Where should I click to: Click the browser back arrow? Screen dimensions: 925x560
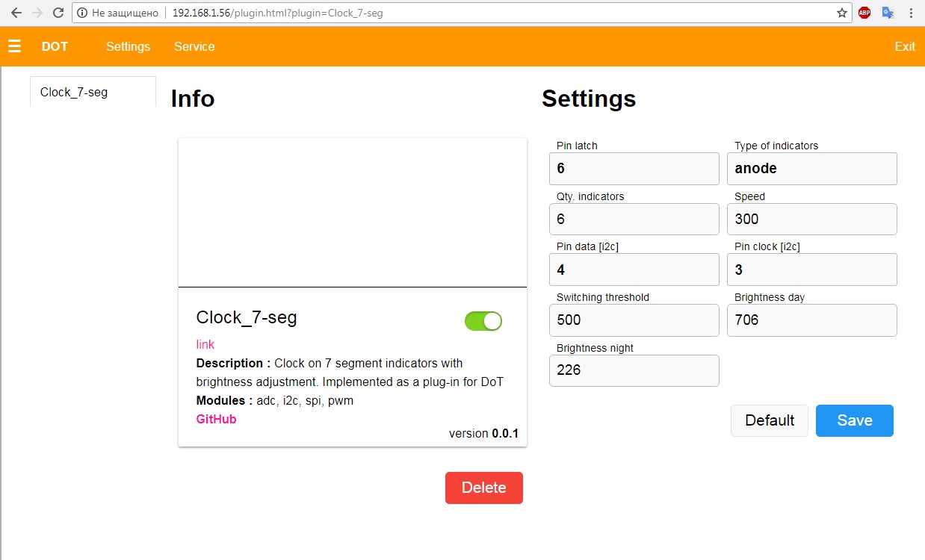pos(16,13)
